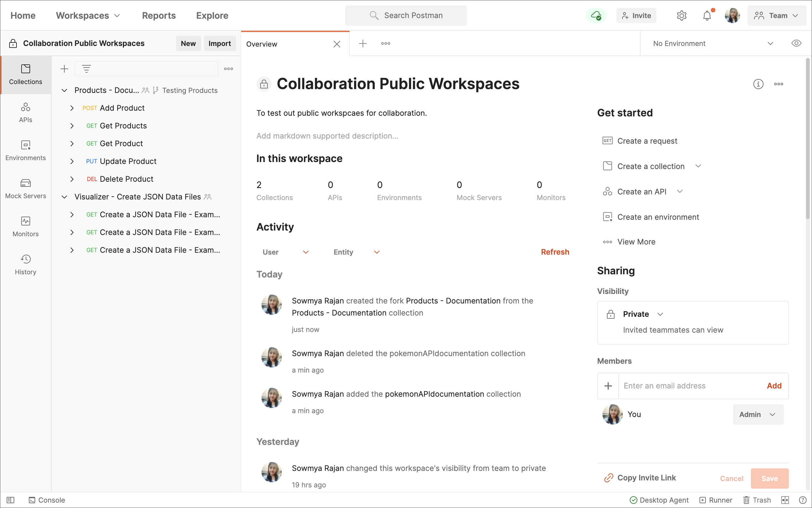
Task: Click the workspace info icon
Action: tap(758, 84)
